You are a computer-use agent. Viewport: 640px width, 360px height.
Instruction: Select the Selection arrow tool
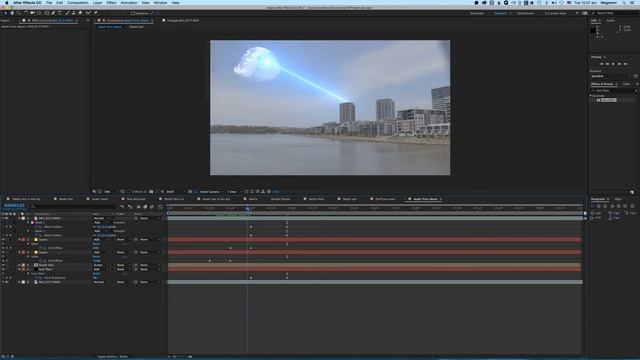point(6,13)
